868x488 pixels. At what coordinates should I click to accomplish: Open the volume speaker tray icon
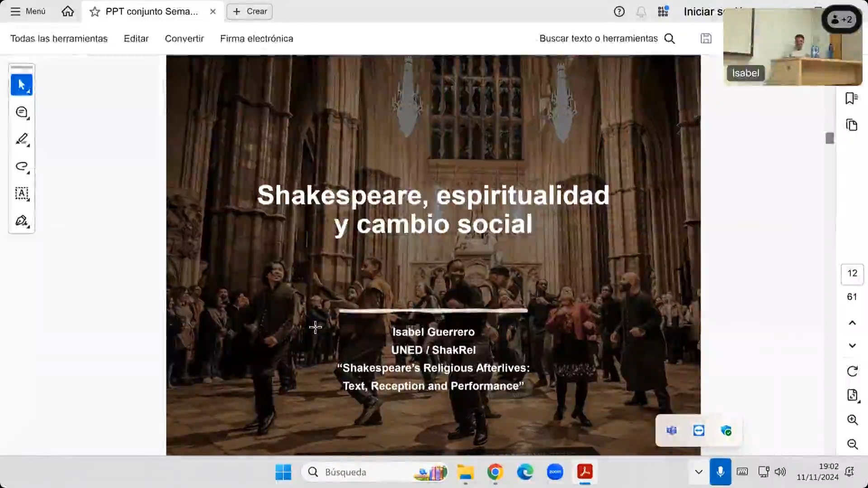(x=780, y=472)
